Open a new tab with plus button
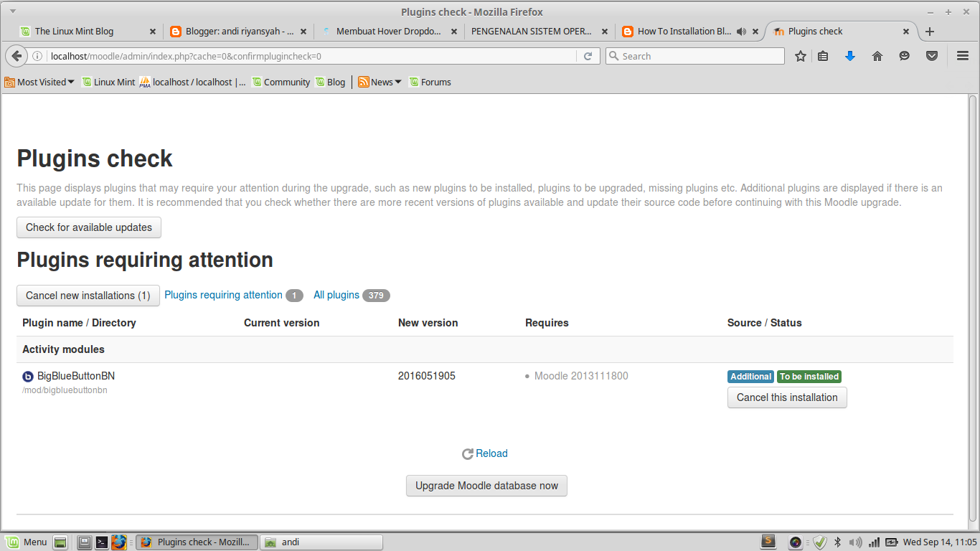Viewport: 980px width, 551px height. pos(930,32)
